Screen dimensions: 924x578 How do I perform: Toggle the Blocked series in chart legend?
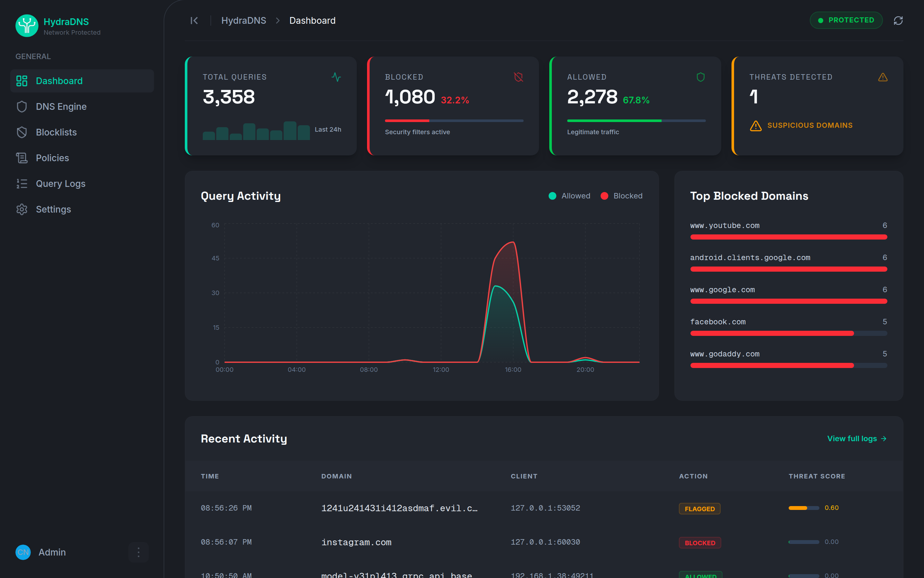(x=621, y=196)
